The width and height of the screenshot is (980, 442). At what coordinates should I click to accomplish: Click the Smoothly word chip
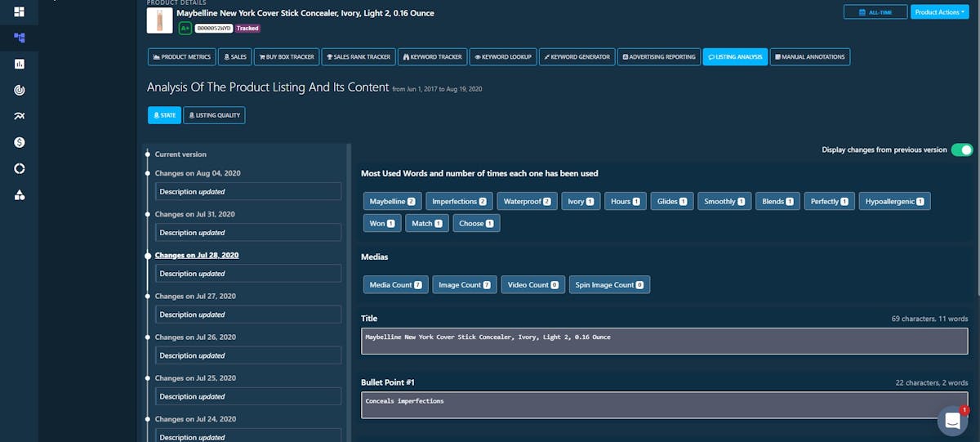[724, 201]
